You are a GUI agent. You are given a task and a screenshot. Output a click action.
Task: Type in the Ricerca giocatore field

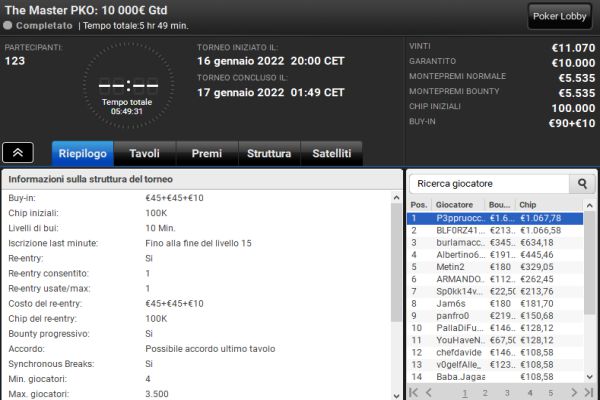[x=489, y=184]
